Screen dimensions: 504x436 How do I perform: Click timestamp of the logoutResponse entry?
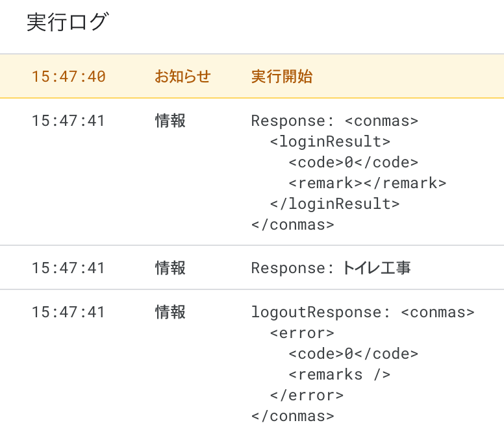coord(68,312)
